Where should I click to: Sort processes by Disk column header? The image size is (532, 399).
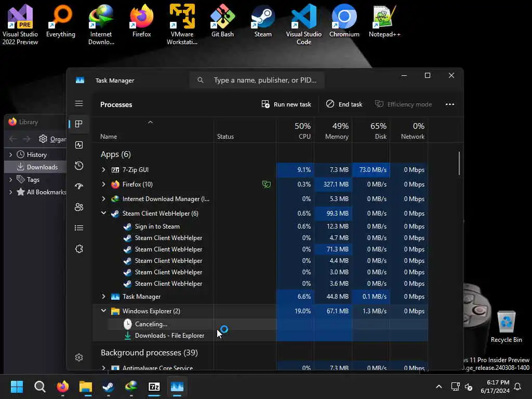[x=371, y=131]
